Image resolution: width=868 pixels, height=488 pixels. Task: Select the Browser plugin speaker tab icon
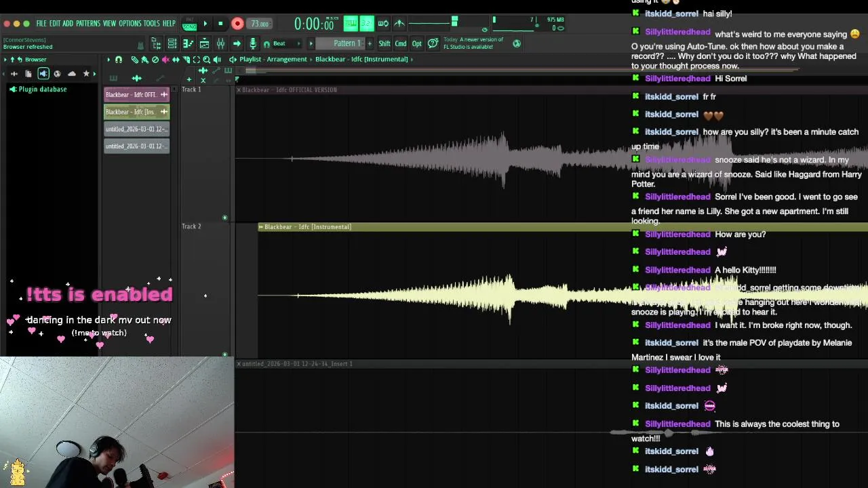point(43,74)
